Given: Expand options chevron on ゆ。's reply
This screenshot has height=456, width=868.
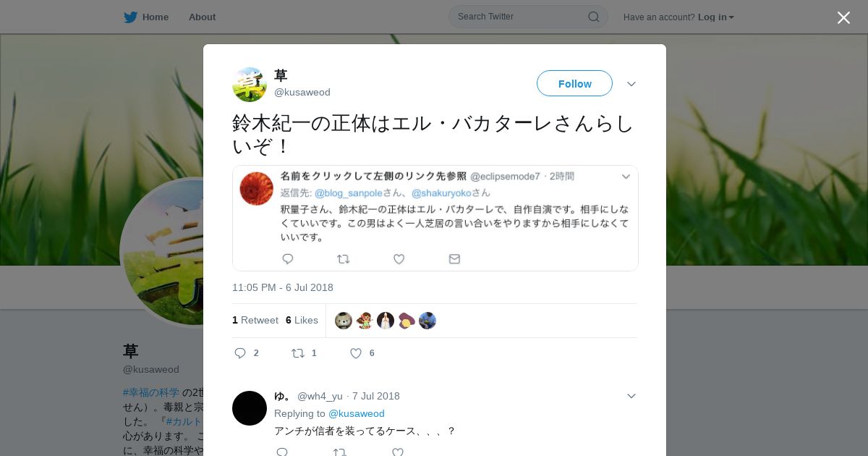Looking at the screenshot, I should (631, 396).
